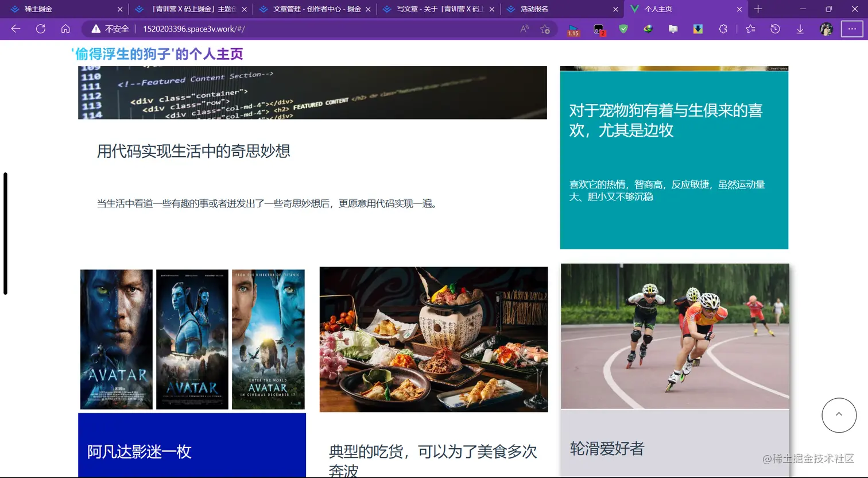
Task: Open browser Settings and more menu
Action: click(x=852, y=29)
